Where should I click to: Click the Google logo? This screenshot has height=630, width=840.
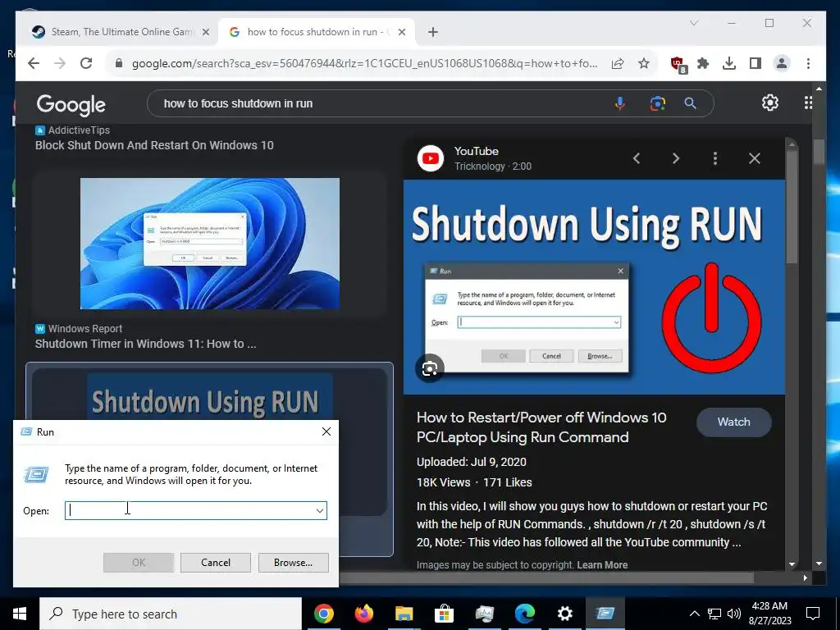[71, 104]
